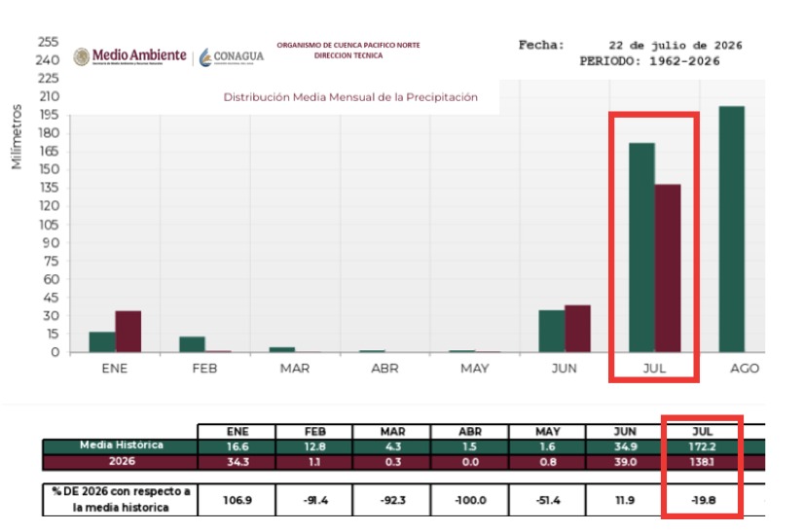Image resolution: width=804 pixels, height=532 pixels.
Task: Click the 'ENE' label under the chart axis
Action: pos(114,368)
